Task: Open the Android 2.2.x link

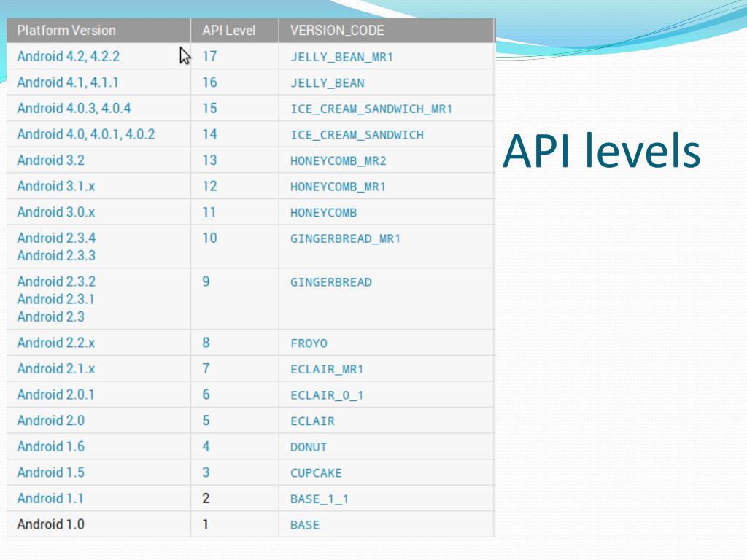Action: [55, 343]
